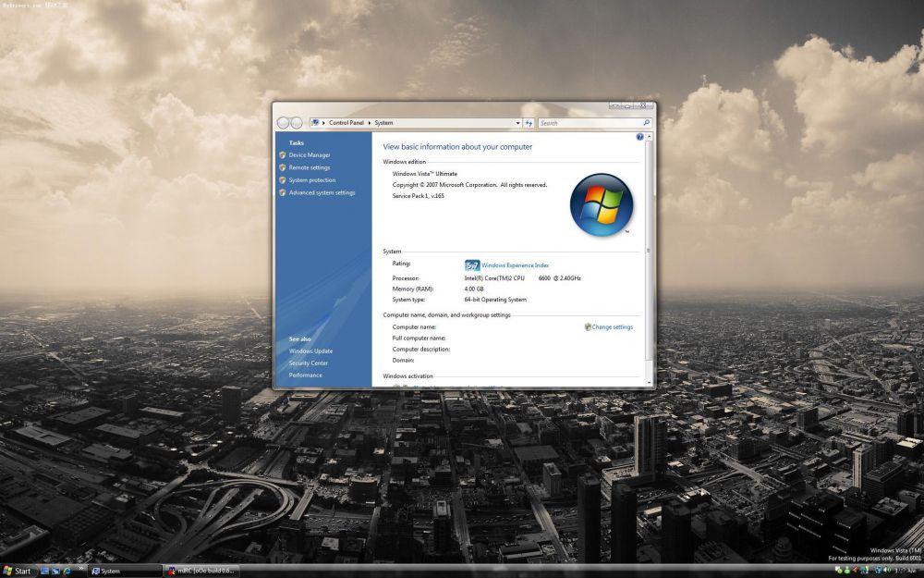This screenshot has height=578, width=924.
Task: Click the shield icon beside Device Manager
Action: point(282,155)
